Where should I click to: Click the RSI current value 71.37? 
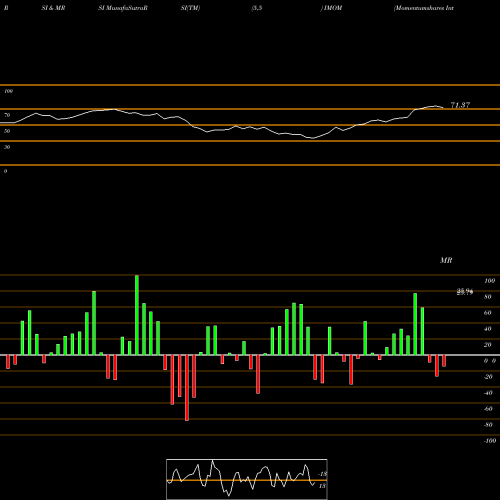[460, 105]
